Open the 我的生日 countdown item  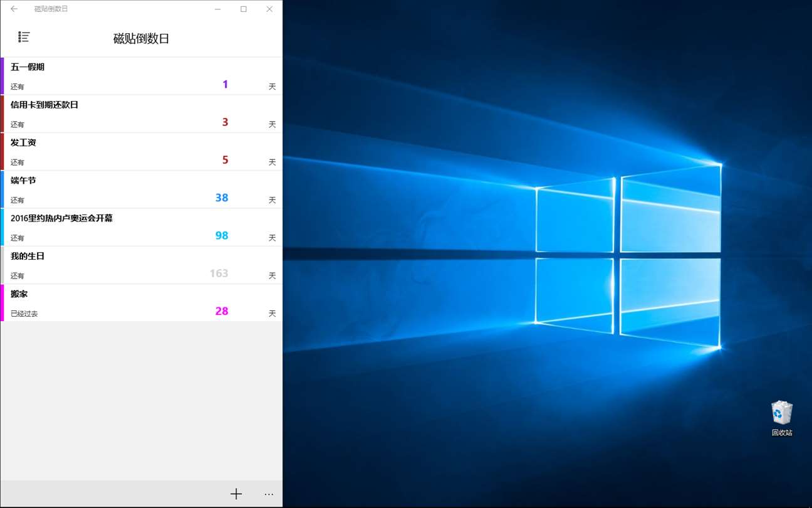(x=142, y=265)
